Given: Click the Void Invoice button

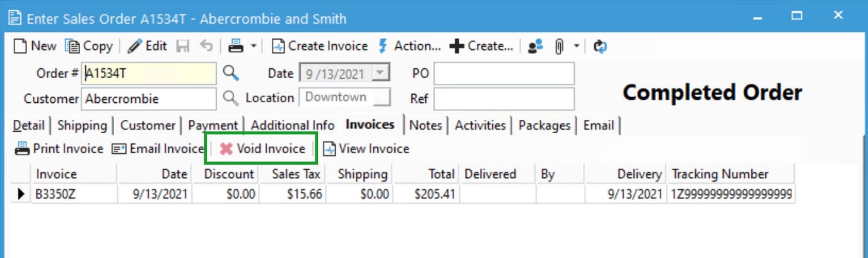Looking at the screenshot, I should pos(262,149).
